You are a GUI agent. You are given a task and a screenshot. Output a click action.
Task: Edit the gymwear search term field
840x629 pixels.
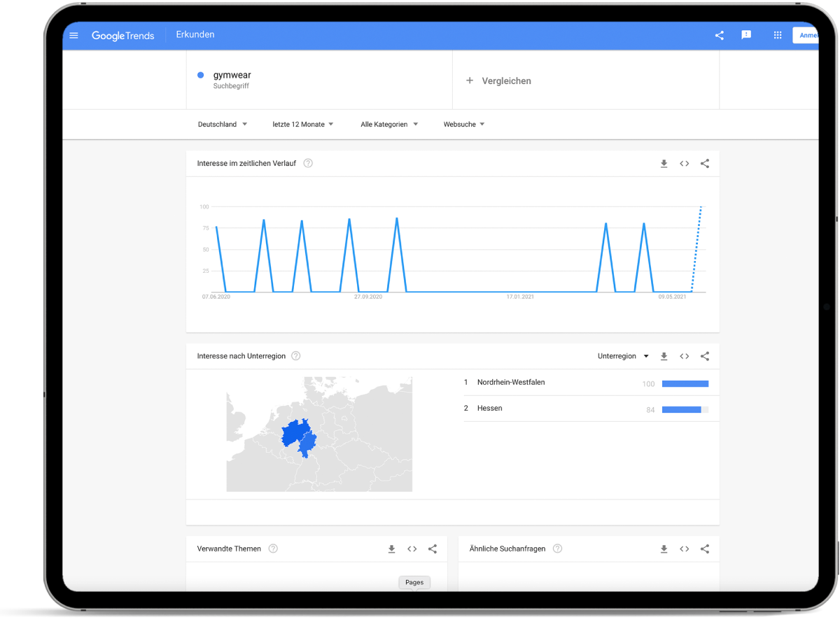(x=319, y=80)
